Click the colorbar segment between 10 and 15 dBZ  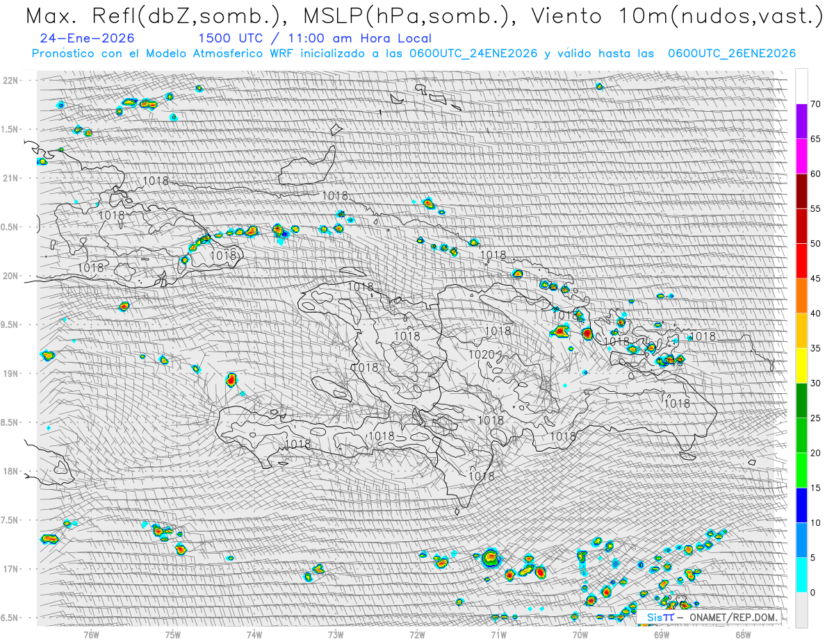click(801, 505)
